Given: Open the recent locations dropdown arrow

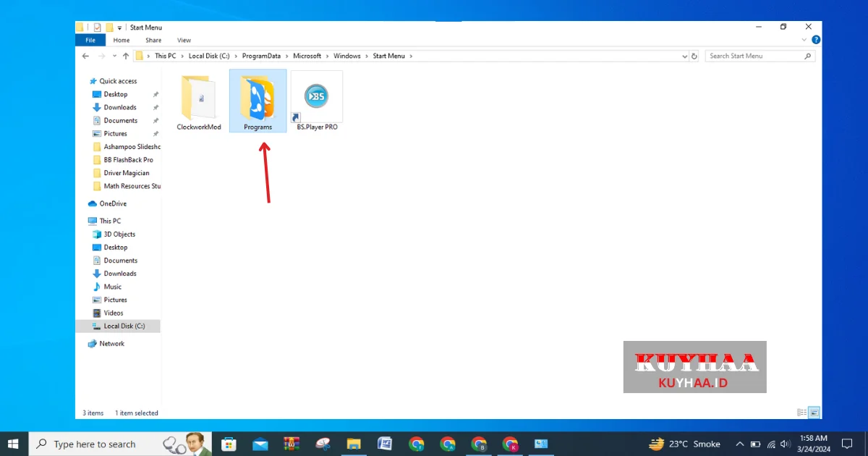Looking at the screenshot, I should [x=114, y=56].
